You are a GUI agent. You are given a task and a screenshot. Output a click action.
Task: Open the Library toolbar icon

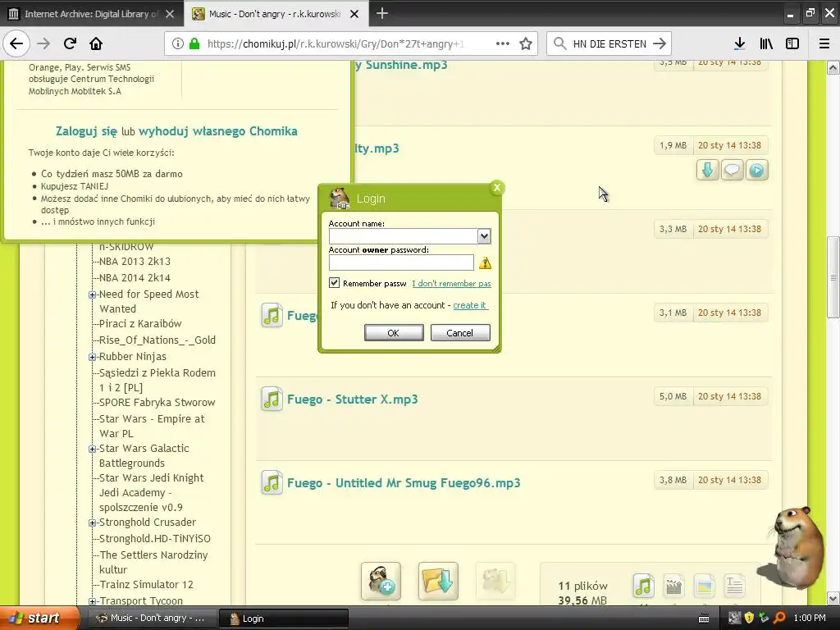pos(766,43)
